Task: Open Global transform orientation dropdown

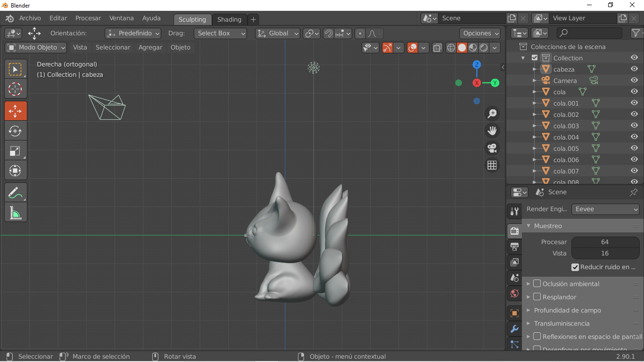Action: point(278,33)
